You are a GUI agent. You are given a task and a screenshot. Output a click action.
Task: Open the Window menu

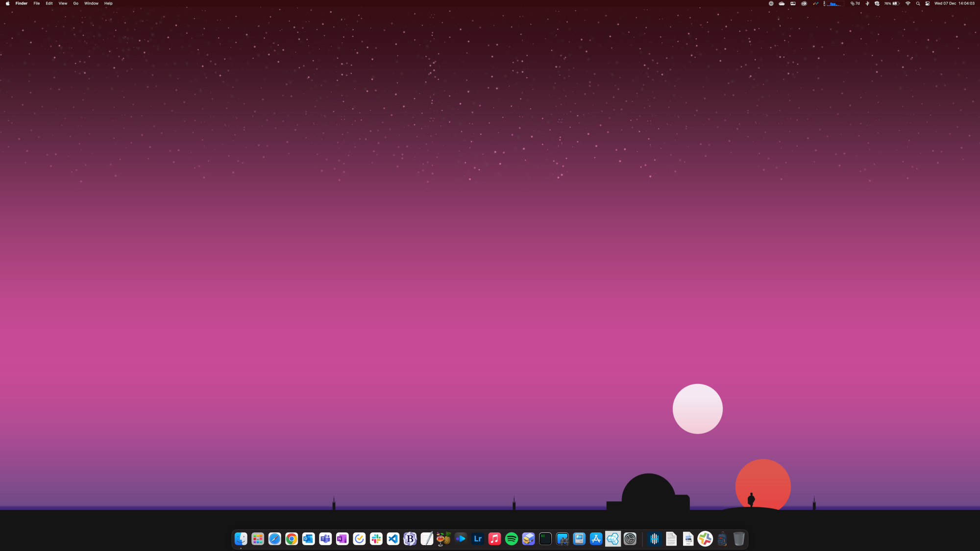91,3
